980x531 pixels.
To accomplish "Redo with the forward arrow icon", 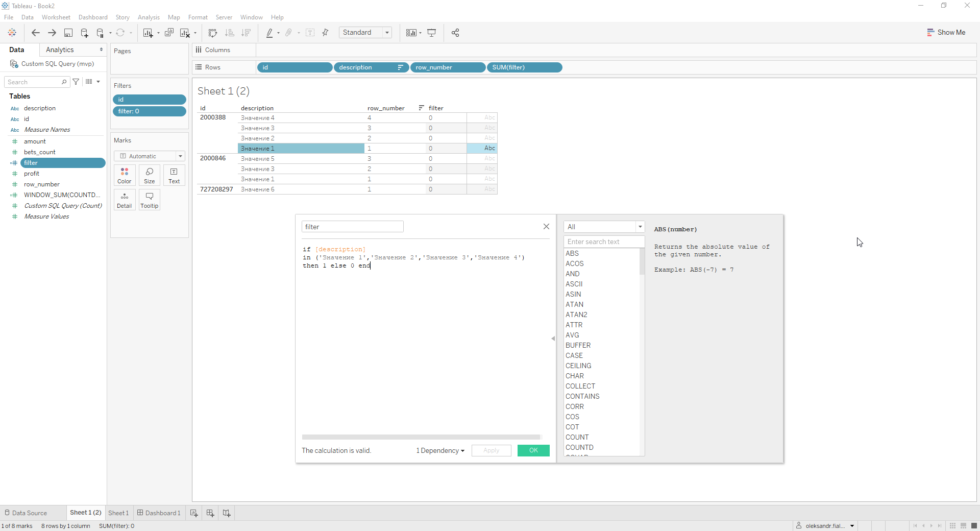I will coord(52,33).
